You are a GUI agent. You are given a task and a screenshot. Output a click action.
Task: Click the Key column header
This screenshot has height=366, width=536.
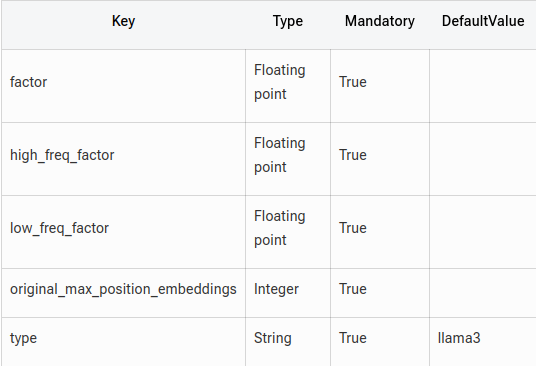pos(123,21)
